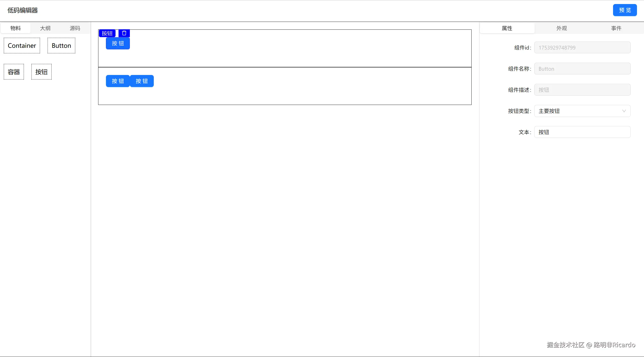Select the 物料 tab
644x357 pixels.
click(x=16, y=28)
